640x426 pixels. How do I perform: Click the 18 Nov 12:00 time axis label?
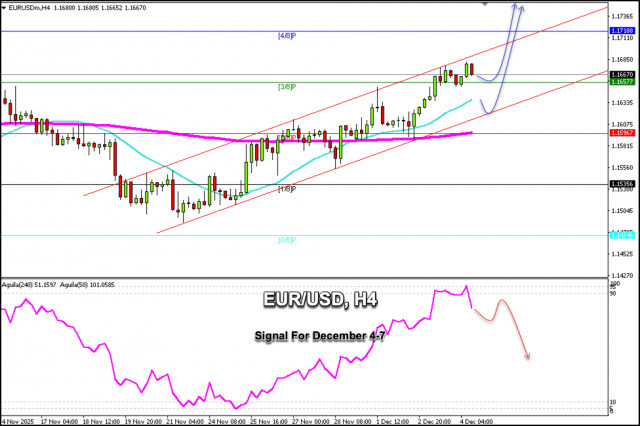click(x=102, y=422)
